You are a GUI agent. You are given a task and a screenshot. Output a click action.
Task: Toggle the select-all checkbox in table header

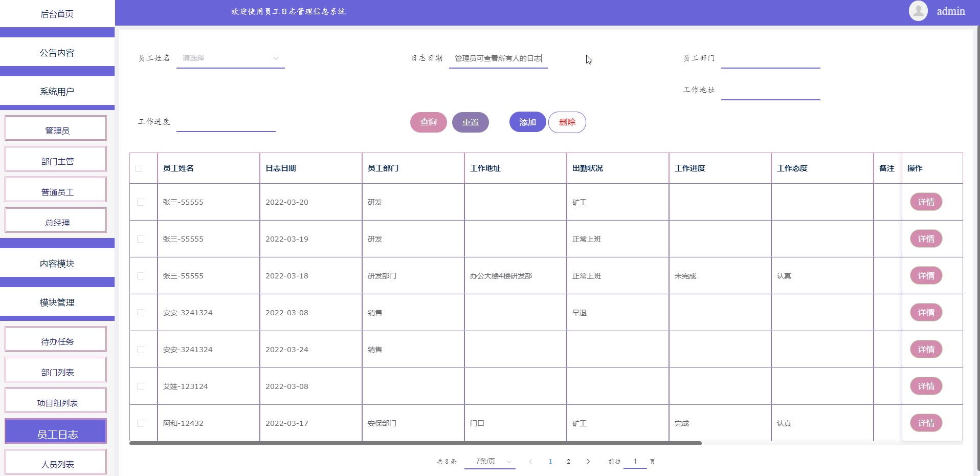click(x=139, y=168)
